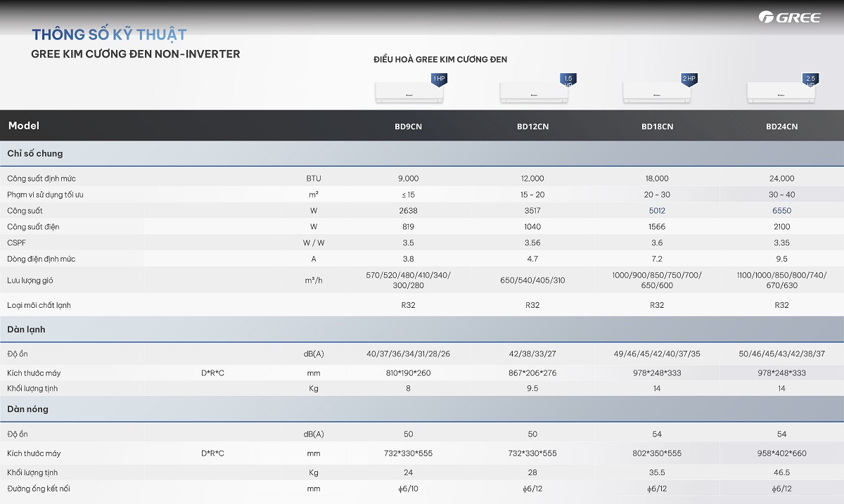Click the 6550 W value link

point(781,210)
